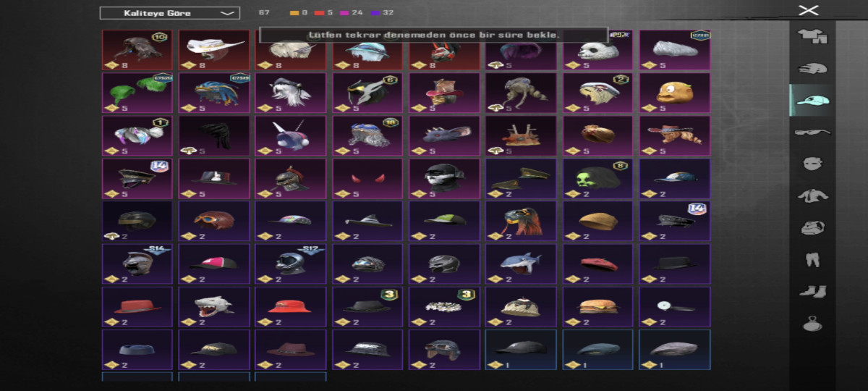Select the hamburger hat item
The height and width of the screenshot is (391, 868).
pyautogui.click(x=597, y=306)
